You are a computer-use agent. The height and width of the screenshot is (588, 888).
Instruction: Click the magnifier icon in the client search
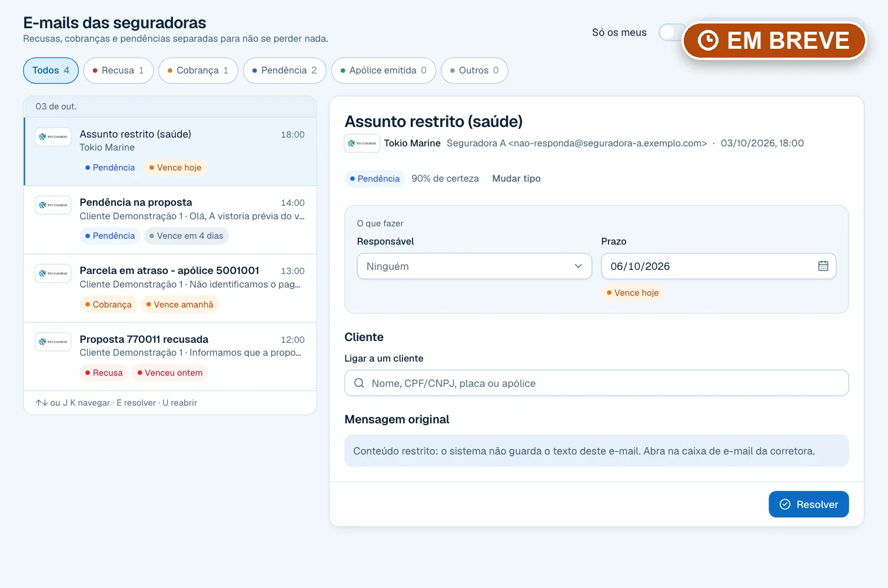click(359, 383)
